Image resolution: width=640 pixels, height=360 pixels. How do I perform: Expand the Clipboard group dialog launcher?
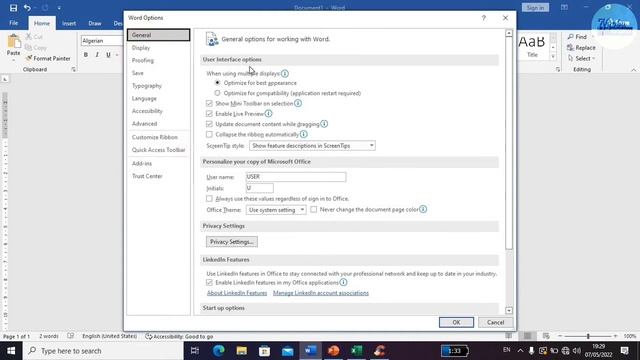(73, 70)
